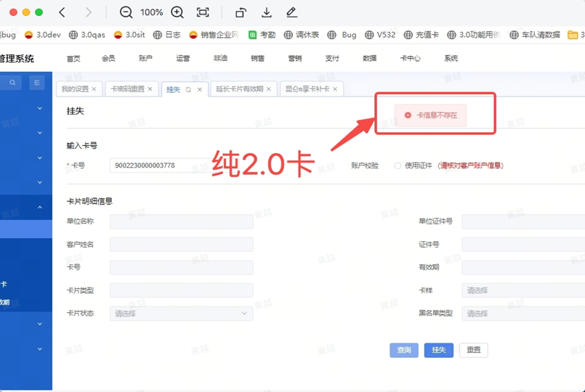Viewport: 585px width, 392px height.
Task: Switch to the 卡密码重置 tab
Action: click(127, 89)
